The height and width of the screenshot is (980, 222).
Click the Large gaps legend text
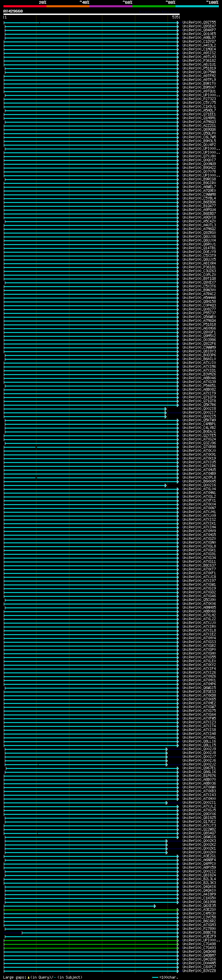click(x=43, y=977)
